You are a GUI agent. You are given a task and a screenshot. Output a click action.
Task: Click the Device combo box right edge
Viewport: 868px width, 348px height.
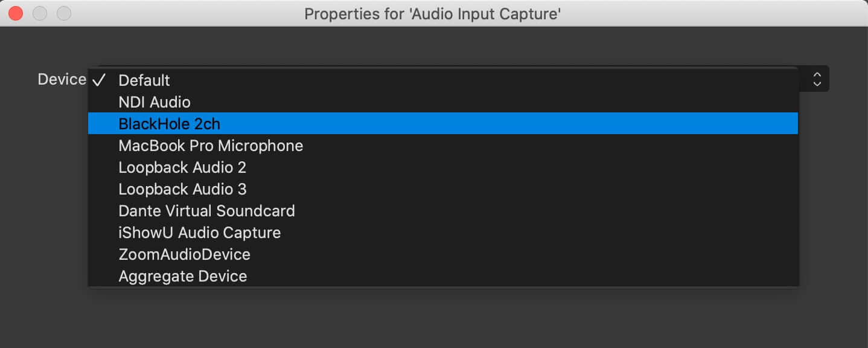(814, 79)
